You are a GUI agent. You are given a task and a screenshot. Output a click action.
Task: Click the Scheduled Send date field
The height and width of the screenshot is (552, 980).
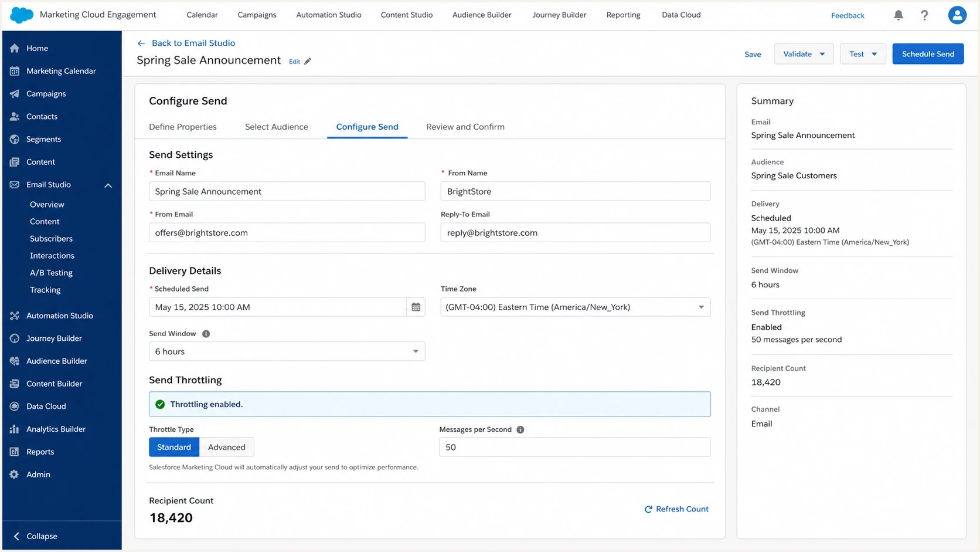point(277,307)
